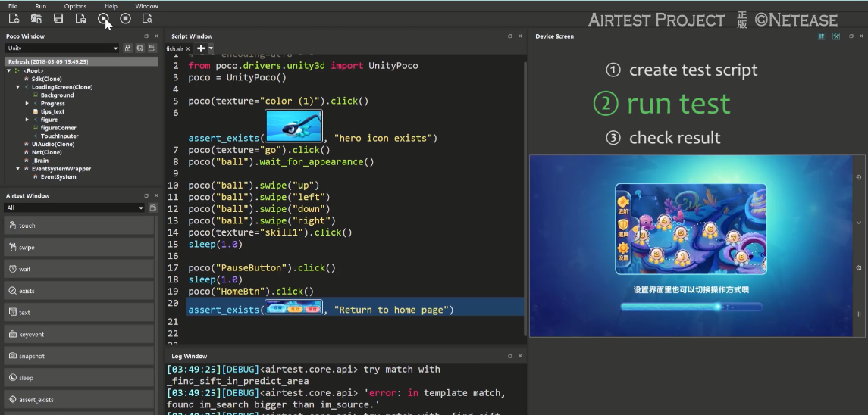Open the Window menu
Image resolution: width=868 pixels, height=415 pixels.
[x=147, y=6]
